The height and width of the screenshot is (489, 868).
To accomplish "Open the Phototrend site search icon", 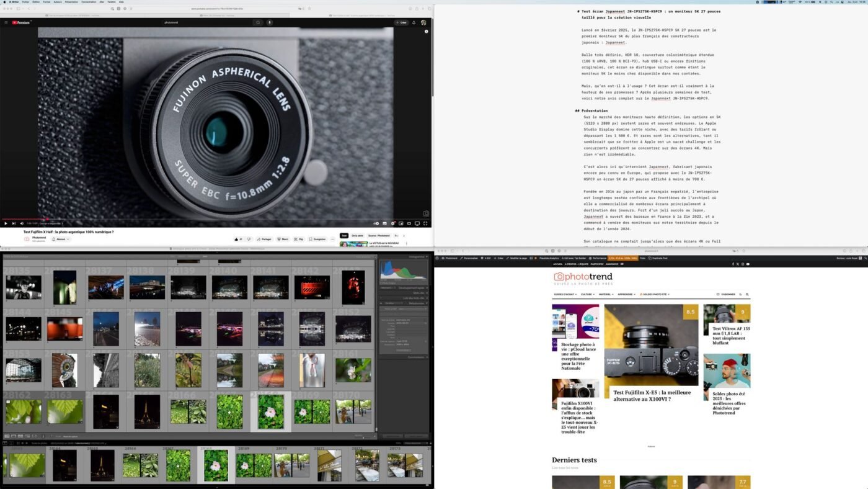I will 748,294.
